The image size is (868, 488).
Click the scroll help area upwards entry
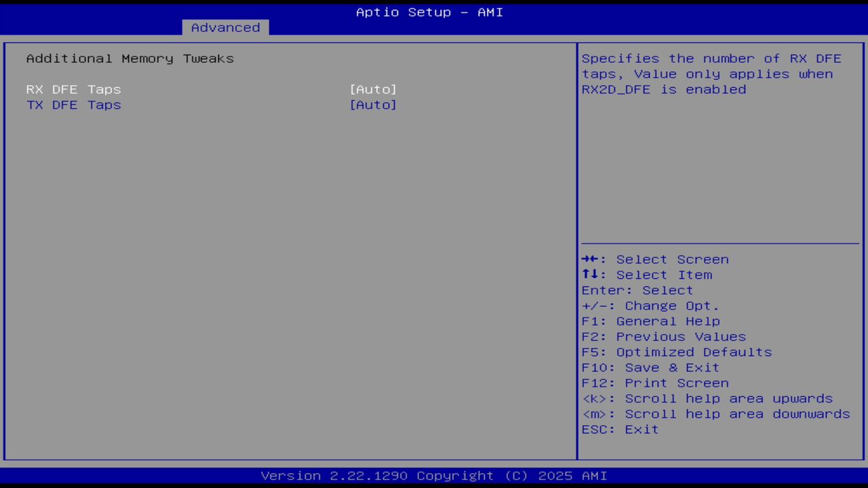coord(707,398)
